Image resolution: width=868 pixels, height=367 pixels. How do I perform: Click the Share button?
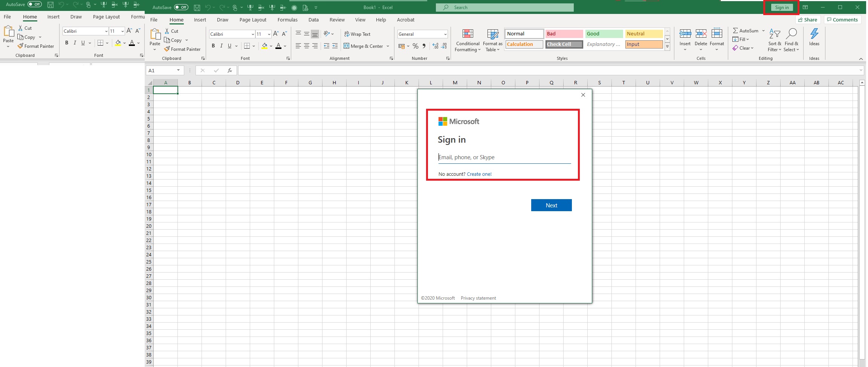tap(808, 20)
